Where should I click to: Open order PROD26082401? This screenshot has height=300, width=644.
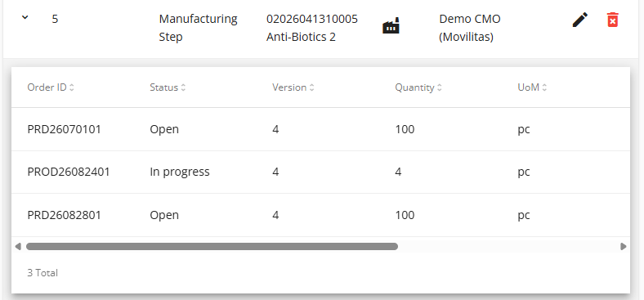coord(69,172)
